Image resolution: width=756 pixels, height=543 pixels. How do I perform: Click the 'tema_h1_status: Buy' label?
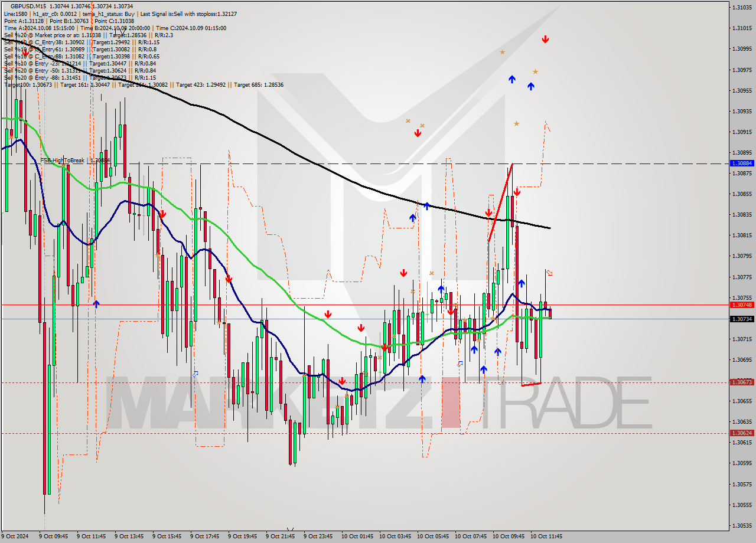109,14
